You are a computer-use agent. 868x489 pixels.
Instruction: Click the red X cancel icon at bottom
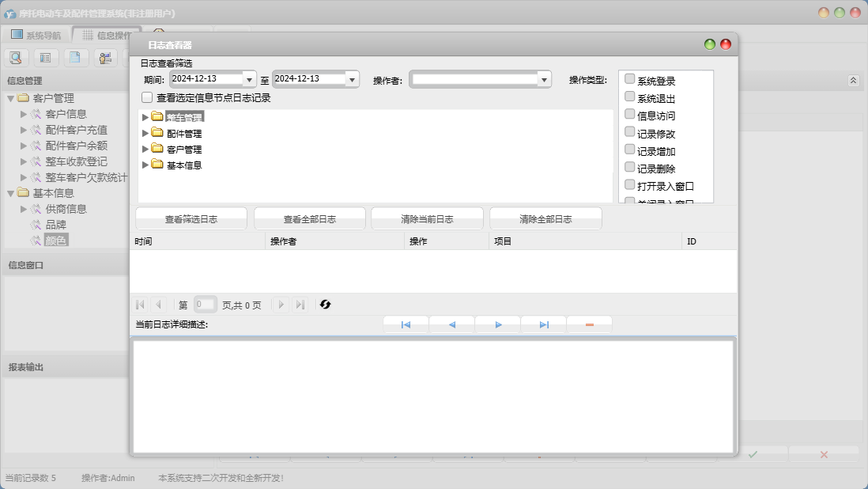[824, 455]
